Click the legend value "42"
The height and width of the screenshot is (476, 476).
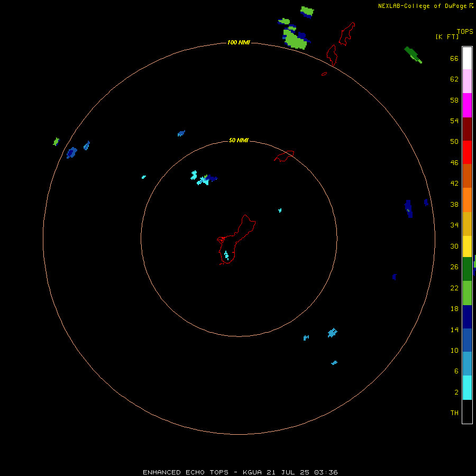pos(454,184)
